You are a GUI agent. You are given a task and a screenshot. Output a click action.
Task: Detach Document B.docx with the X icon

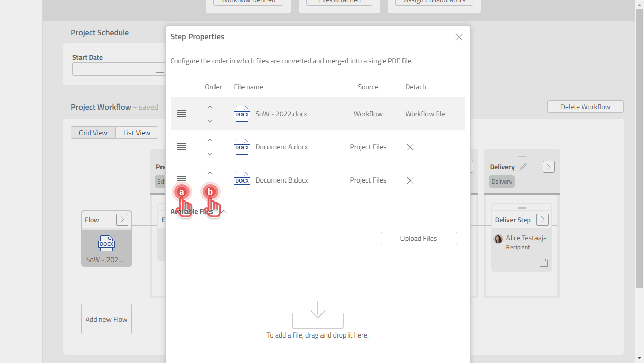[x=410, y=180]
